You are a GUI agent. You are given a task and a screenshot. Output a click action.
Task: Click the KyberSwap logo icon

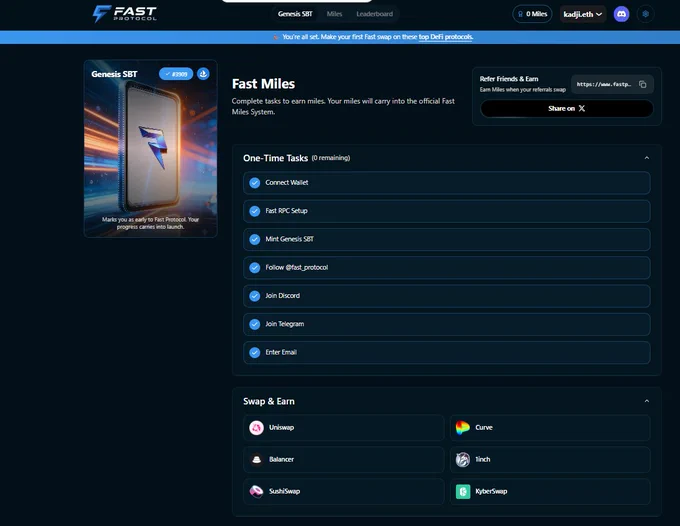point(463,491)
